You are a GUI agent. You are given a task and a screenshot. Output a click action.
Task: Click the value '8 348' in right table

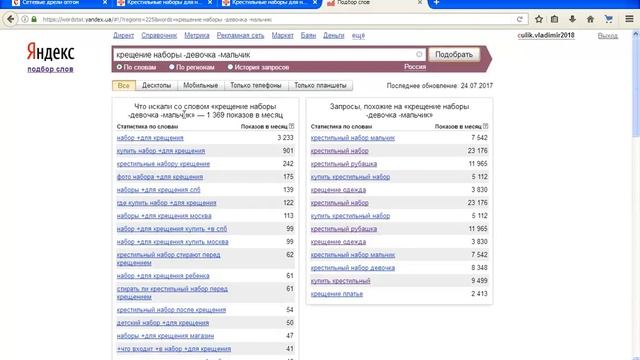(x=479, y=268)
